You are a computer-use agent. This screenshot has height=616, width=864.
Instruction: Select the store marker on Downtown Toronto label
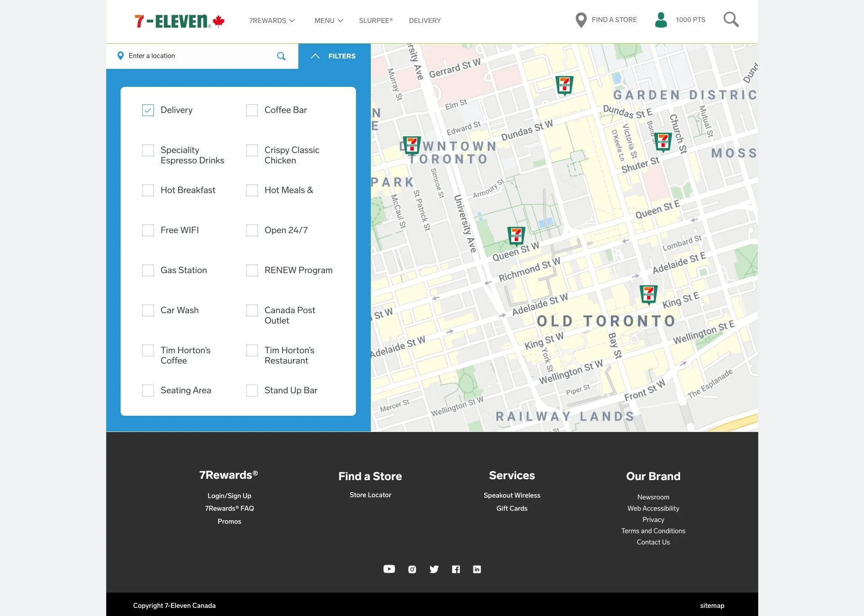[x=411, y=145]
